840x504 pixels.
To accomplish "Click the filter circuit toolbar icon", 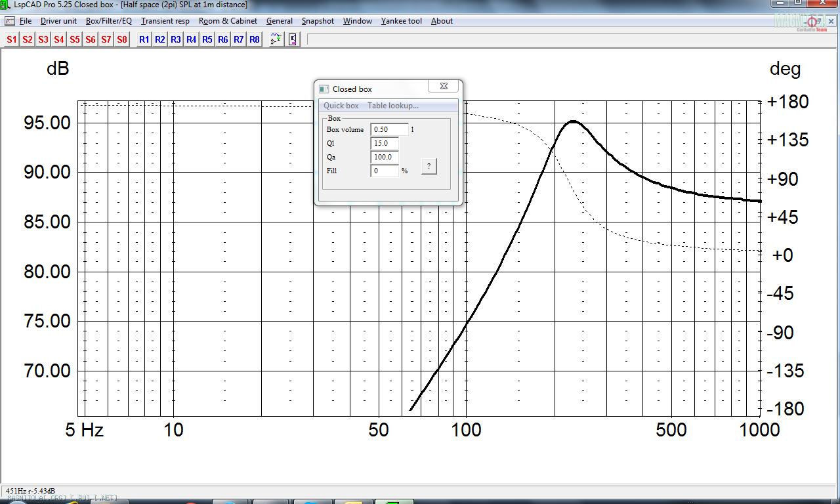I will point(276,39).
